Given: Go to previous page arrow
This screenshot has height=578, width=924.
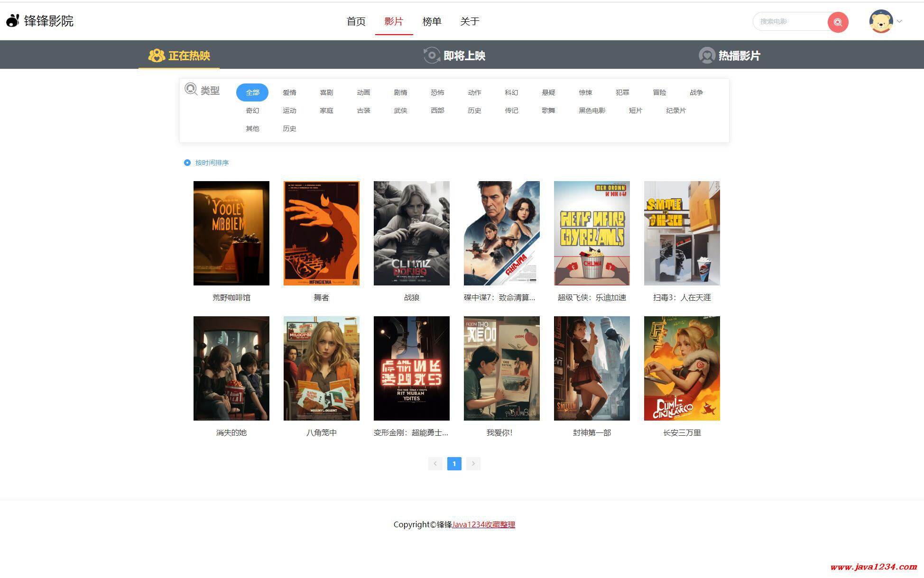Looking at the screenshot, I should (435, 464).
